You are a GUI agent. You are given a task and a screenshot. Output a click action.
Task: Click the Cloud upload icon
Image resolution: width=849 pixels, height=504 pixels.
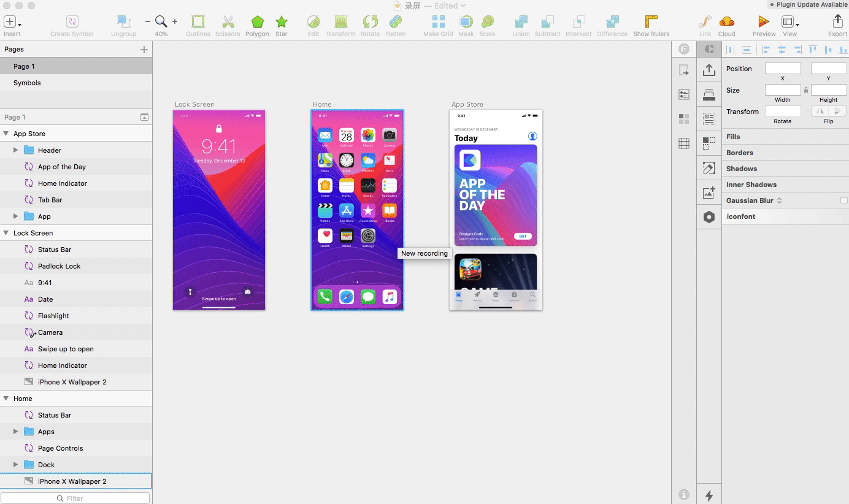[x=726, y=23]
